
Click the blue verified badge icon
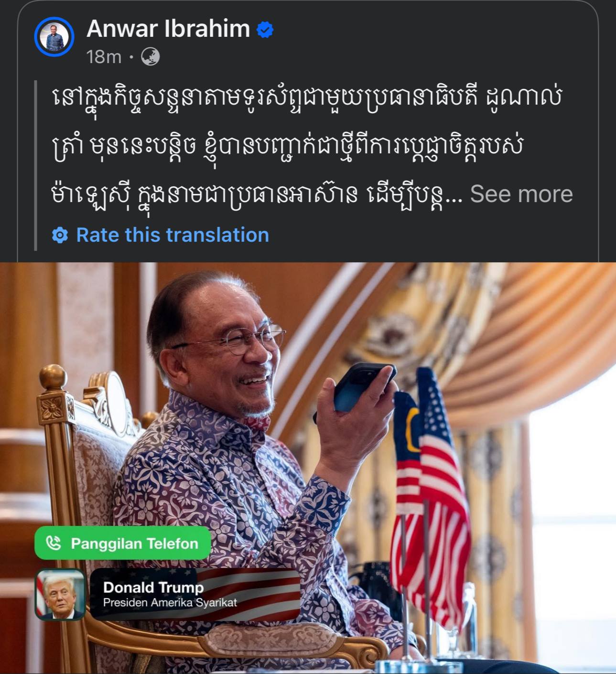(265, 30)
